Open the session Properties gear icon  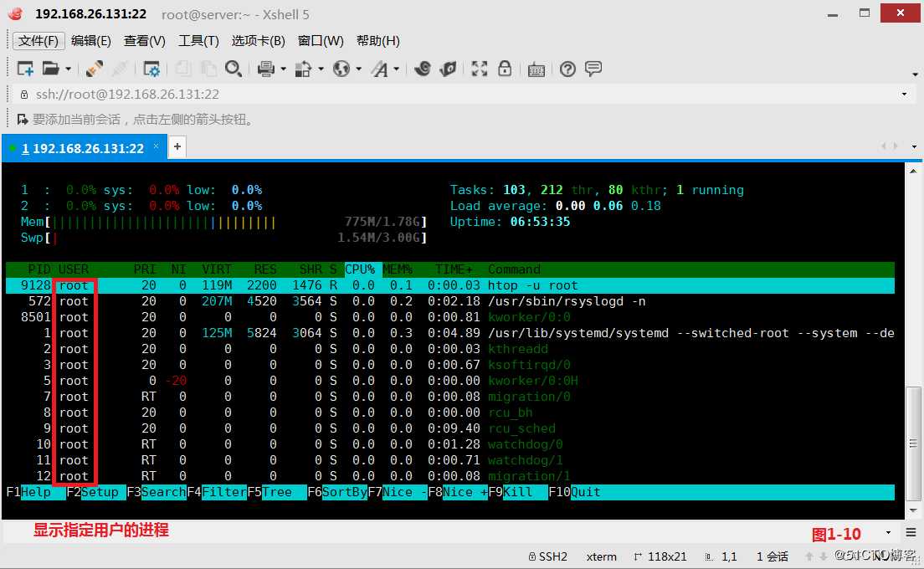pos(151,69)
